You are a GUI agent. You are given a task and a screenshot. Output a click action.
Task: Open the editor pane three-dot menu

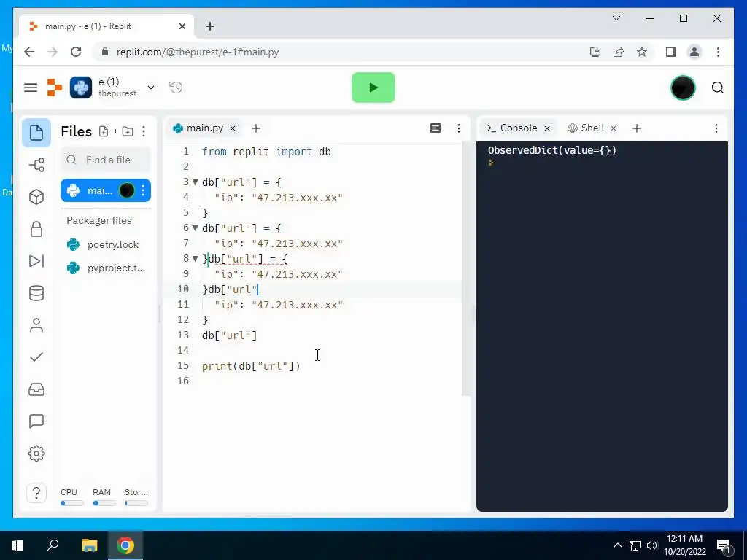click(x=459, y=128)
